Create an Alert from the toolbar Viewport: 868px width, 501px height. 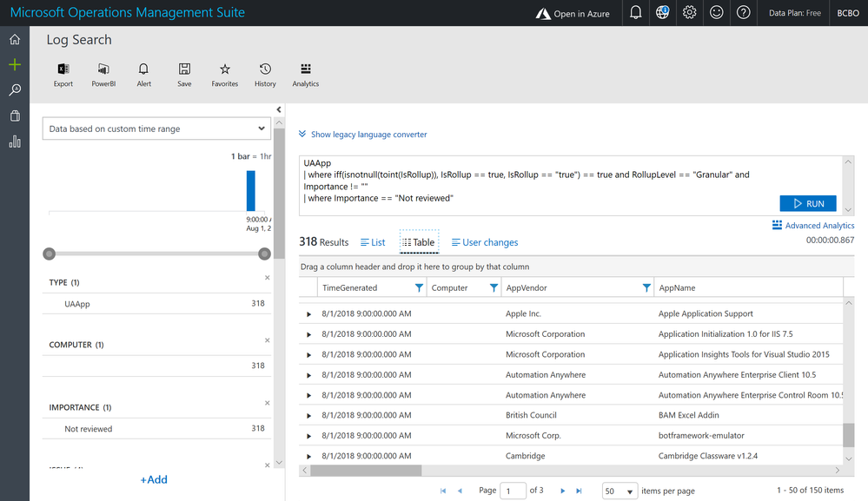coord(143,70)
